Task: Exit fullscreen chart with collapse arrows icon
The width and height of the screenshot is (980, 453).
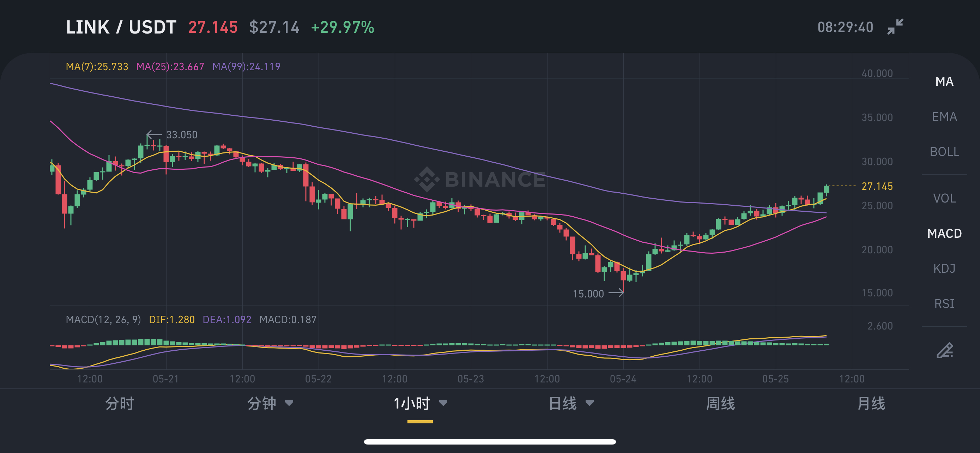Action: click(895, 26)
